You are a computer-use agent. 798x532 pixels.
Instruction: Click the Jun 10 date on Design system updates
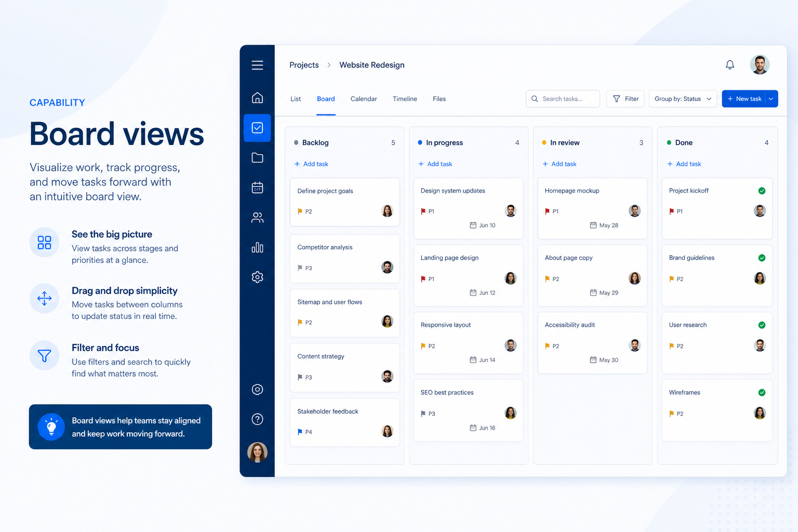[483, 225]
